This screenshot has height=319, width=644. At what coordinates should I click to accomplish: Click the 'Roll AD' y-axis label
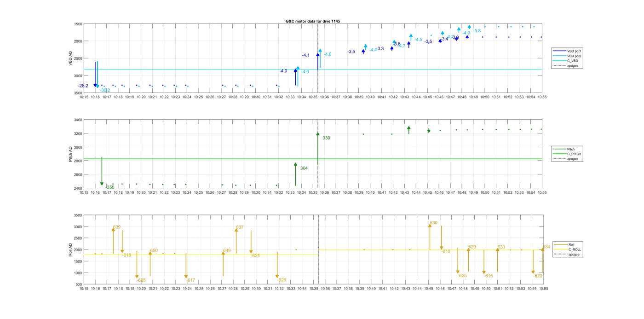point(70,249)
